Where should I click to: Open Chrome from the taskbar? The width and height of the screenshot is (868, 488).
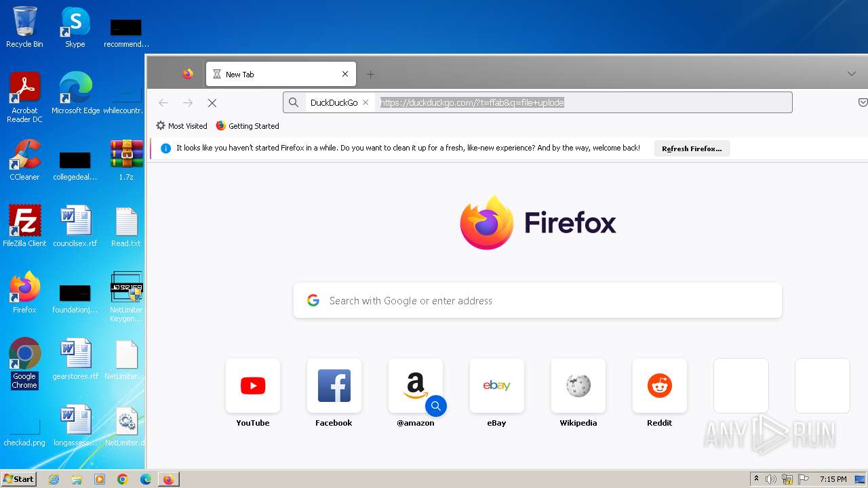point(123,479)
